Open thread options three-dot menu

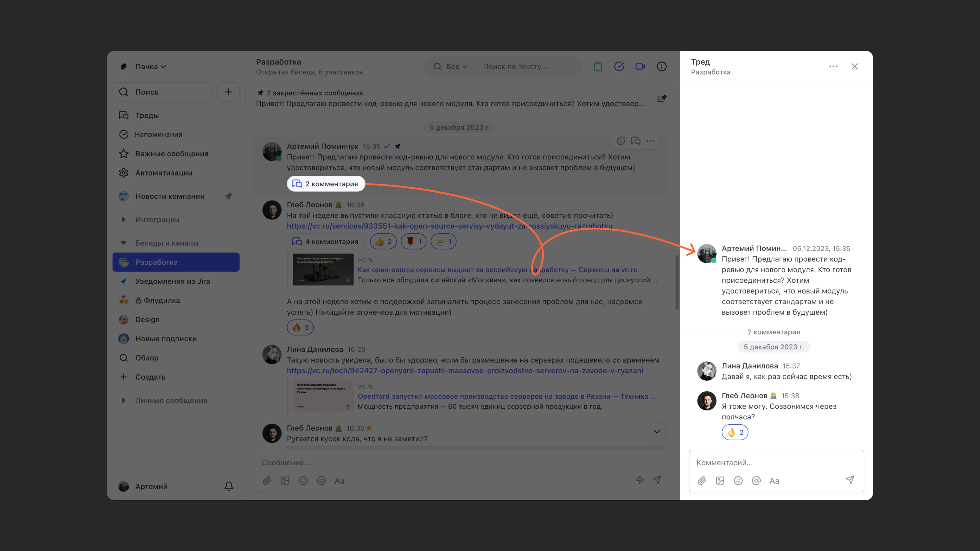(833, 67)
